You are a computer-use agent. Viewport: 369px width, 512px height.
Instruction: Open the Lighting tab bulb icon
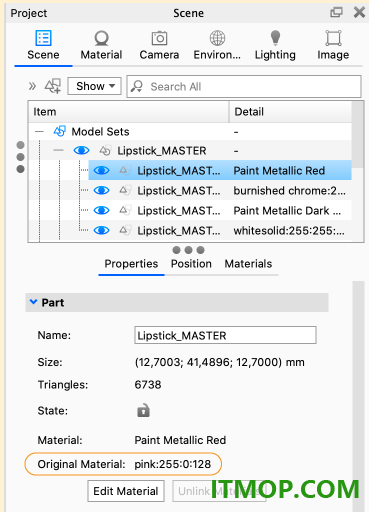click(x=275, y=37)
